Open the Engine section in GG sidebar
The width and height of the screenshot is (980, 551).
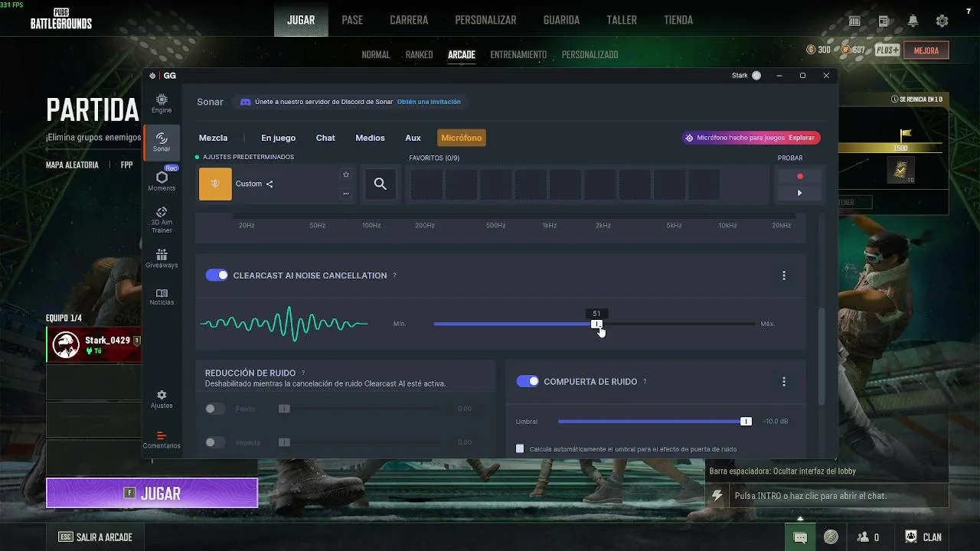tap(162, 103)
